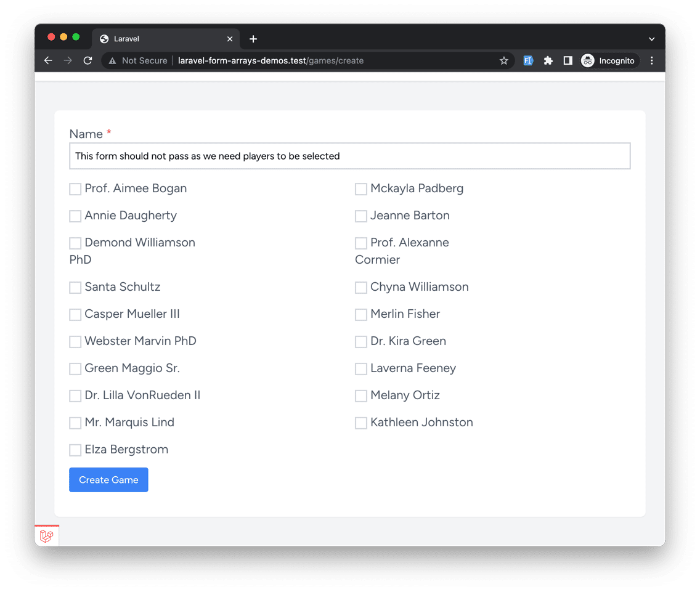This screenshot has width=700, height=592.
Task: Open a new tab with the plus icon
Action: tap(253, 39)
